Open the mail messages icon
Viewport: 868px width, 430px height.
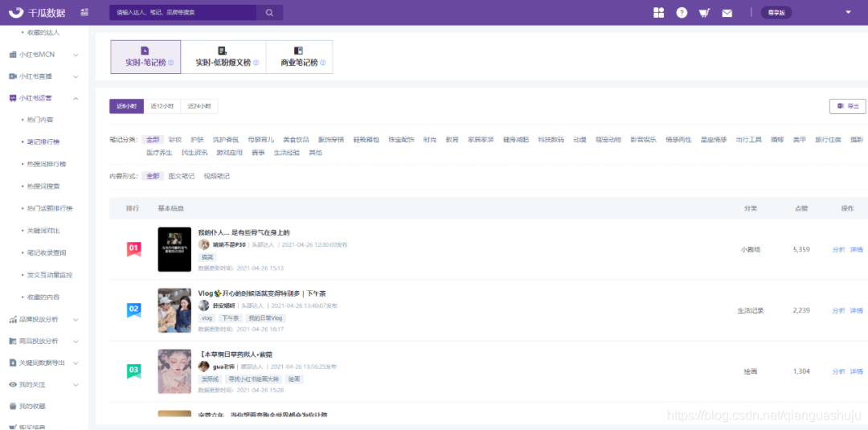[727, 14]
